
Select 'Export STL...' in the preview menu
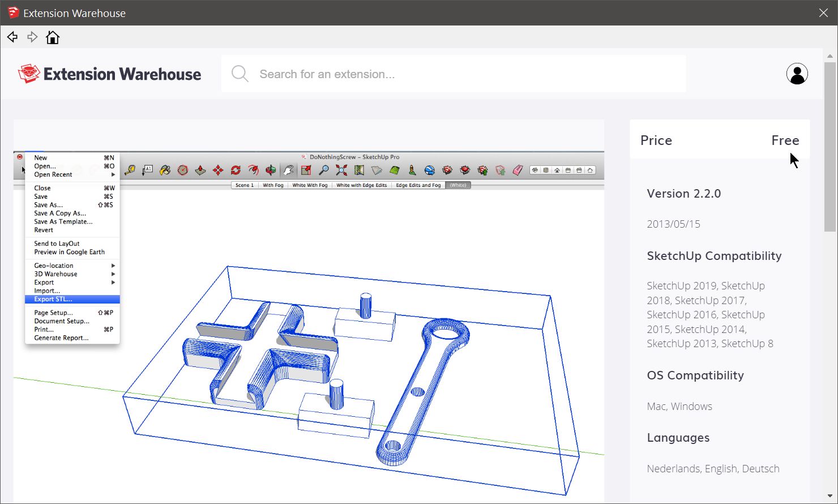tap(72, 299)
